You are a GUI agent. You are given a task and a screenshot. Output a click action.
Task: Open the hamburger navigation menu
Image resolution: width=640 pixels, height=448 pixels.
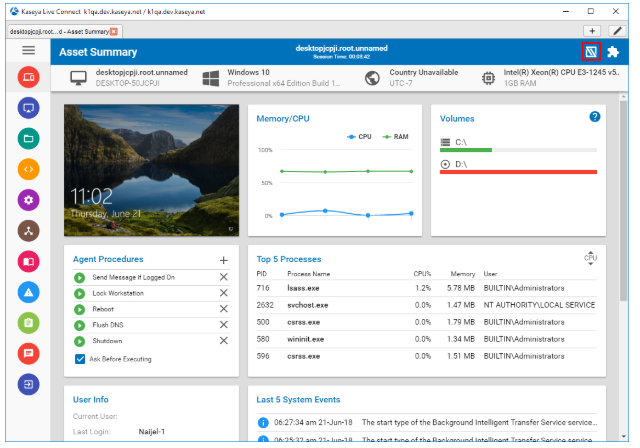[28, 50]
